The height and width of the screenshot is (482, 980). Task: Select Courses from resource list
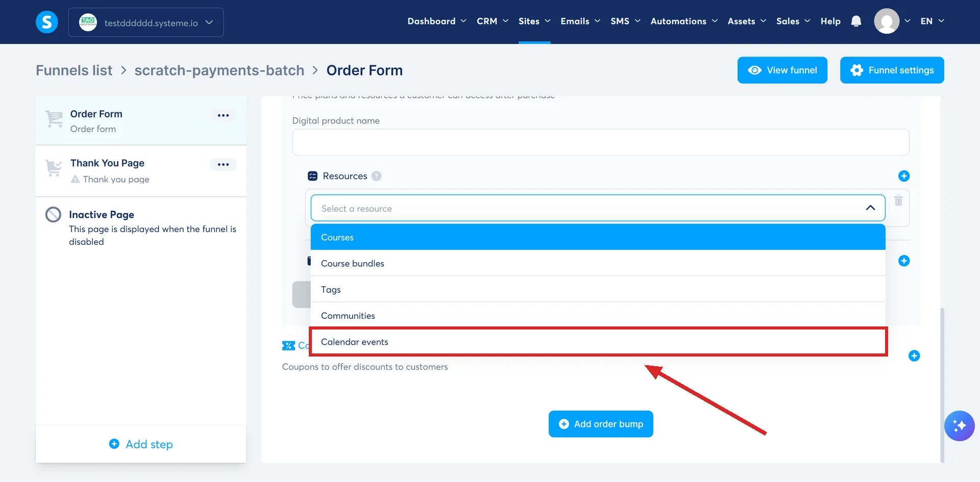click(598, 237)
